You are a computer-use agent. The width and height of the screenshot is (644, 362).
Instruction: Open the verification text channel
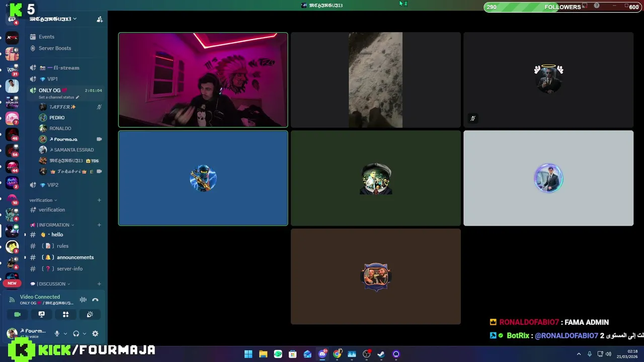(65, 210)
